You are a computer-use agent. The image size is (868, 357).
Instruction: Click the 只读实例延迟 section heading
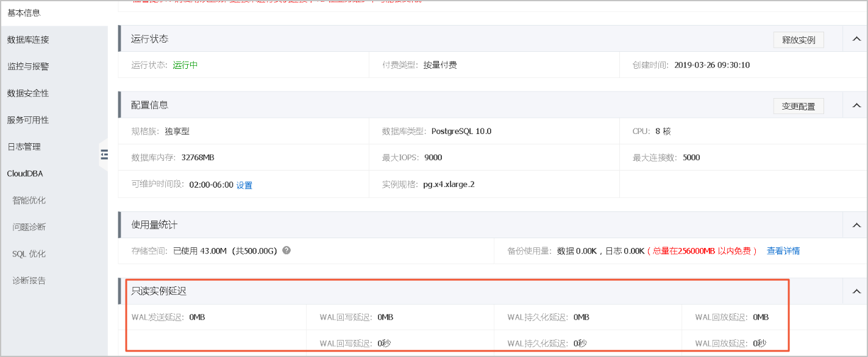(158, 291)
